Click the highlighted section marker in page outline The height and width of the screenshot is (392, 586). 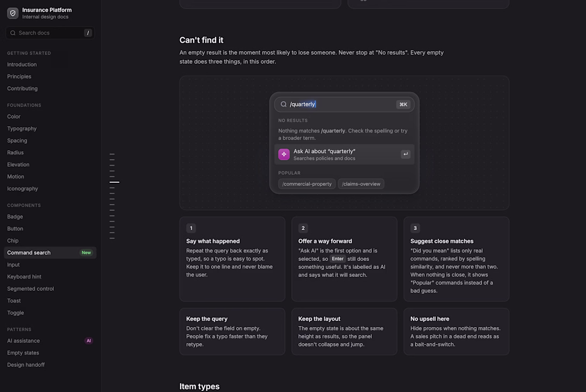click(115, 182)
